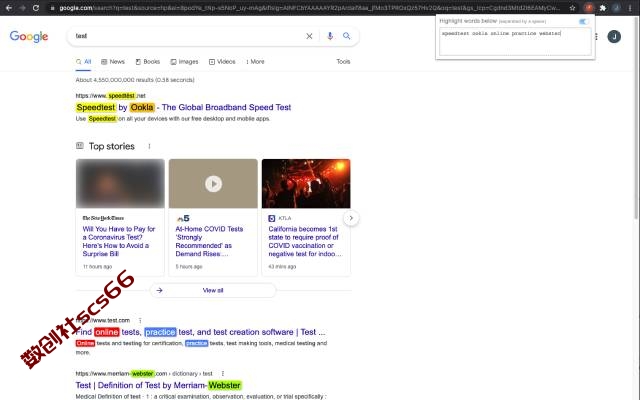Open options next to www.test.com result

[140, 320]
